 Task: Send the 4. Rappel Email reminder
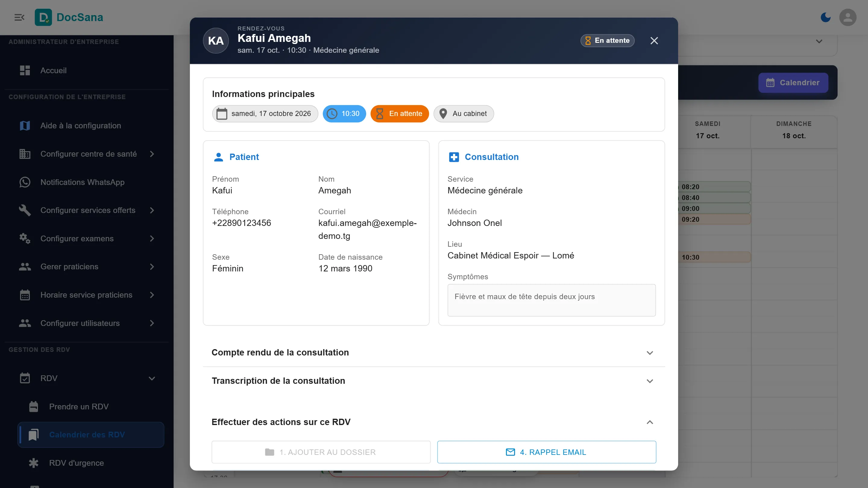[546, 452]
